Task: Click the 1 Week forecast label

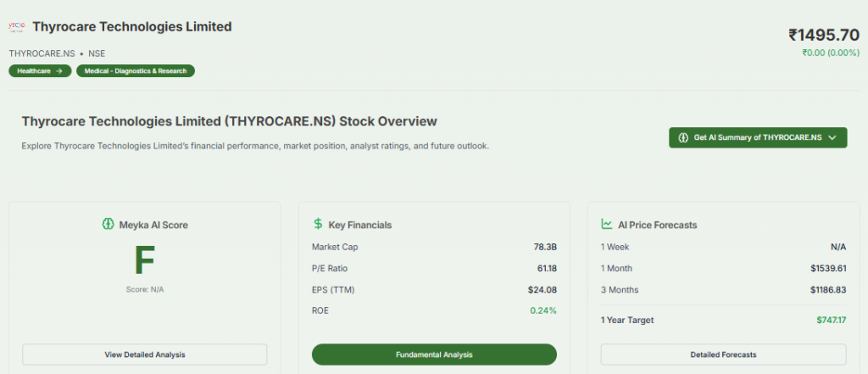Action: click(615, 247)
